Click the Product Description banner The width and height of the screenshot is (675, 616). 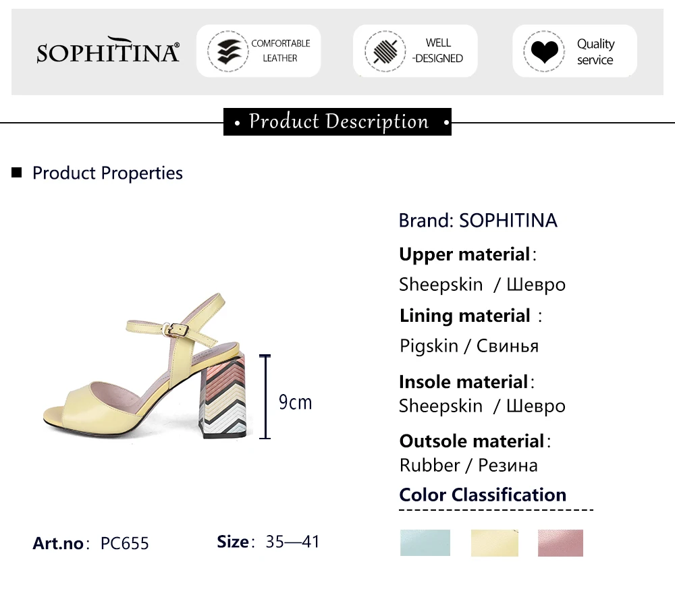pos(337,122)
